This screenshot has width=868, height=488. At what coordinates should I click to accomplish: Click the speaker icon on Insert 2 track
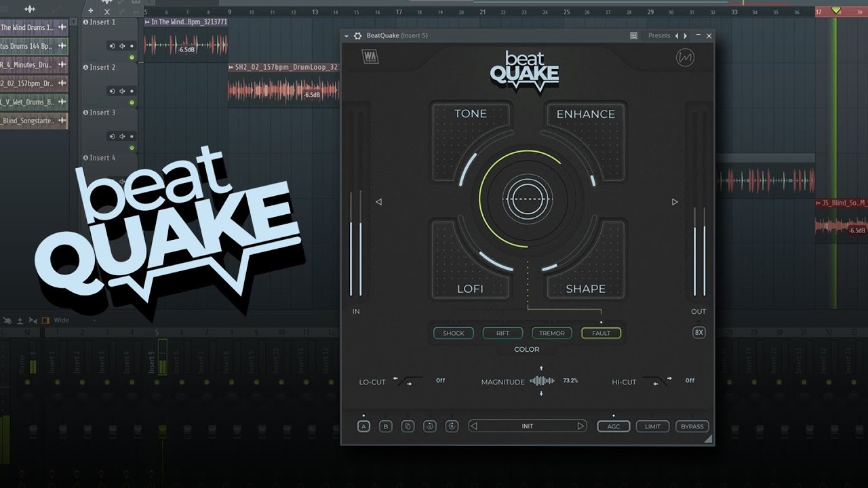(123, 91)
